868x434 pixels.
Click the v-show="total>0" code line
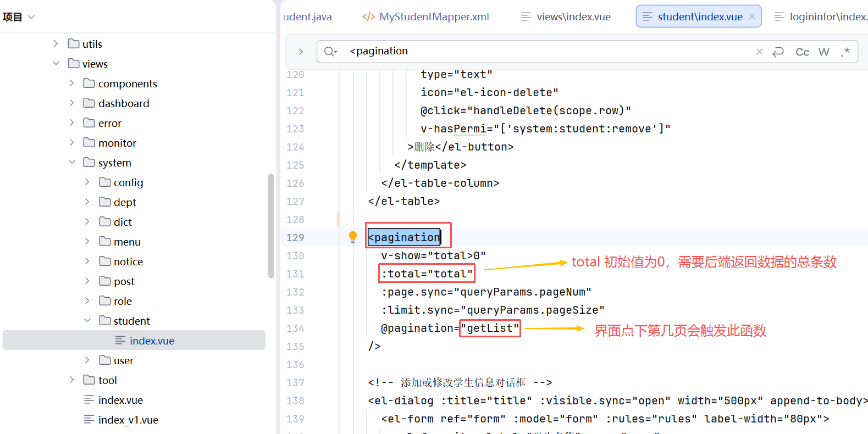[434, 255]
